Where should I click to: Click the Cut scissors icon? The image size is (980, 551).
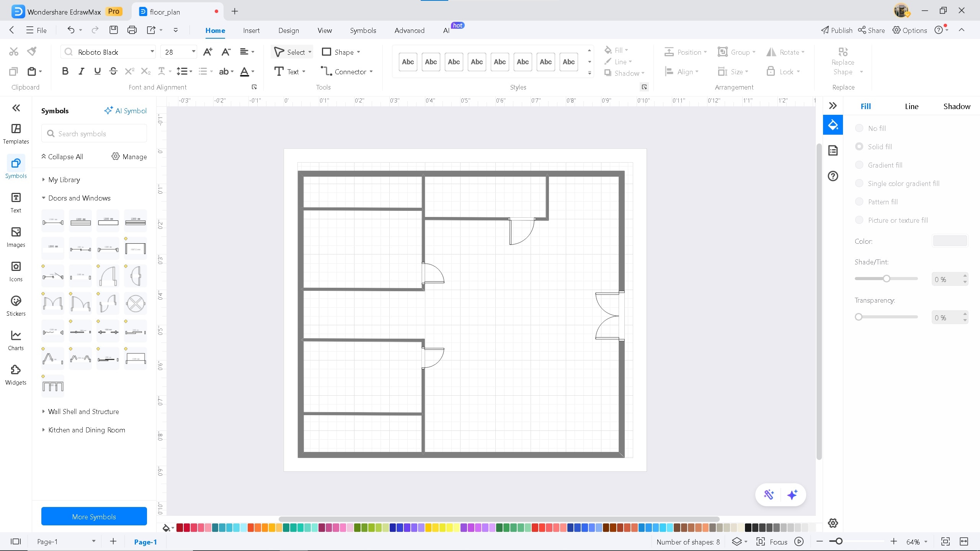pos(14,51)
